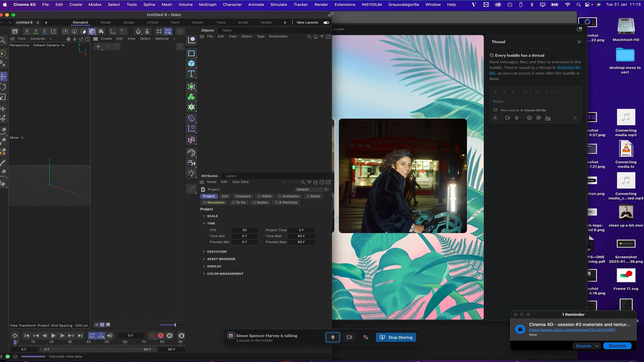
Task: Open the MoGraph menu
Action: click(x=208, y=4)
